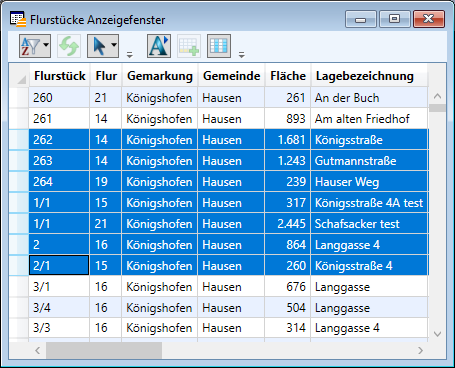This screenshot has height=368, width=455.
Task: Click Flurstück cell 3/4
Action: [x=59, y=308]
